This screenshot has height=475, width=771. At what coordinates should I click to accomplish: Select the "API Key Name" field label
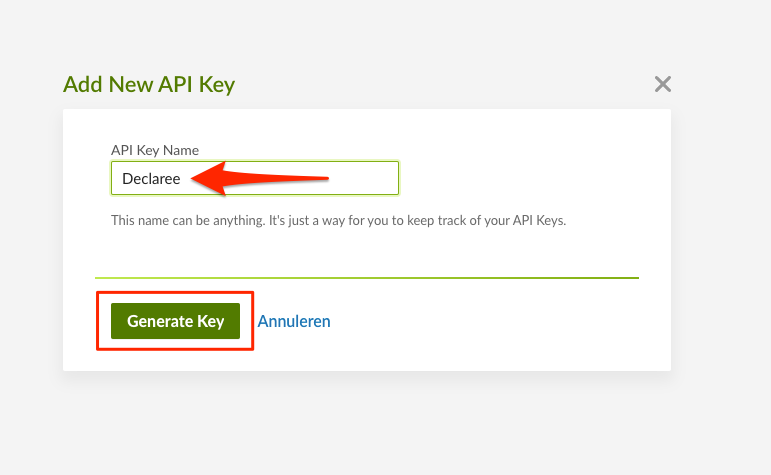[154, 150]
